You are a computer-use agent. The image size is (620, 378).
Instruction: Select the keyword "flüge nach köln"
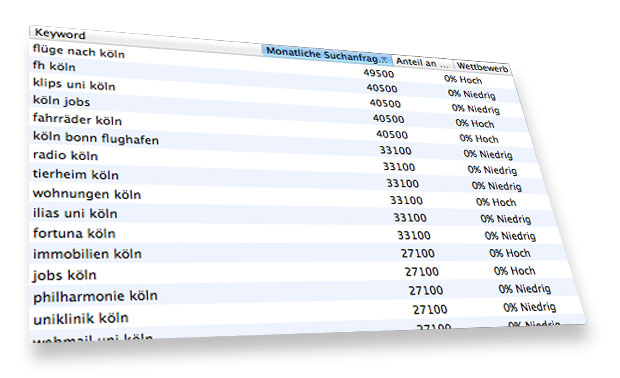pos(79,51)
